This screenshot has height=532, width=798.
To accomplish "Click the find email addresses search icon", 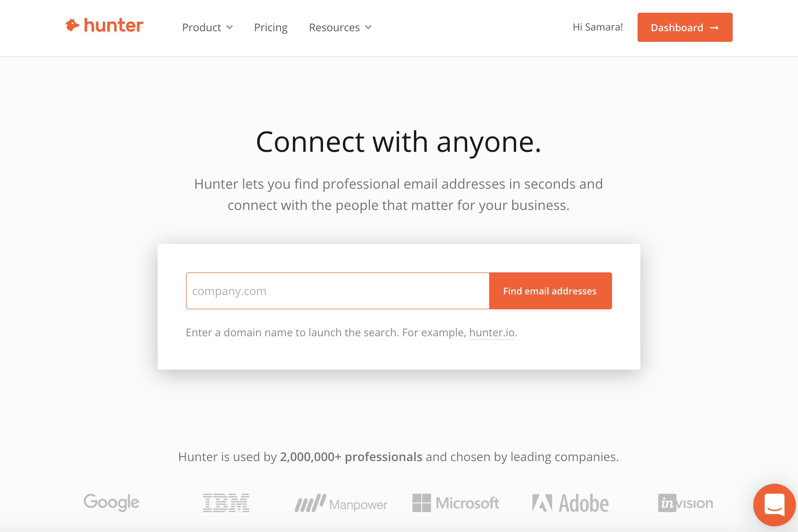I will [550, 291].
